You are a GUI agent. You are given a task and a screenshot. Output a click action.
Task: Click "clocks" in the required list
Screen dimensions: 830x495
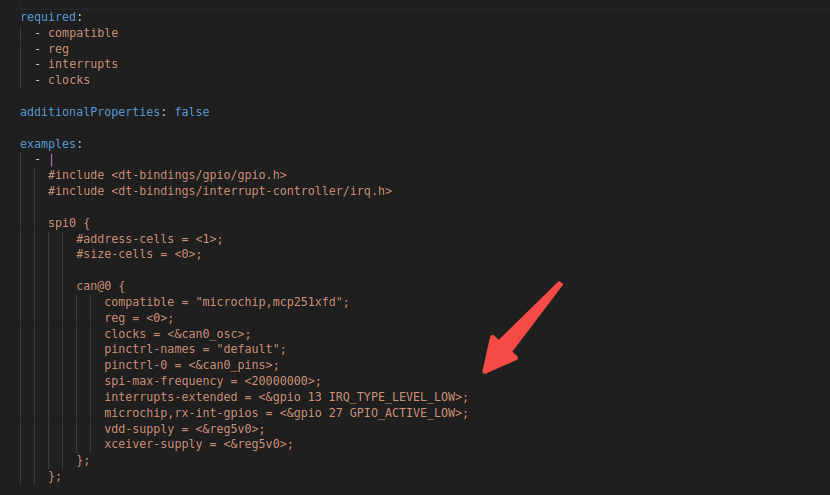click(69, 80)
